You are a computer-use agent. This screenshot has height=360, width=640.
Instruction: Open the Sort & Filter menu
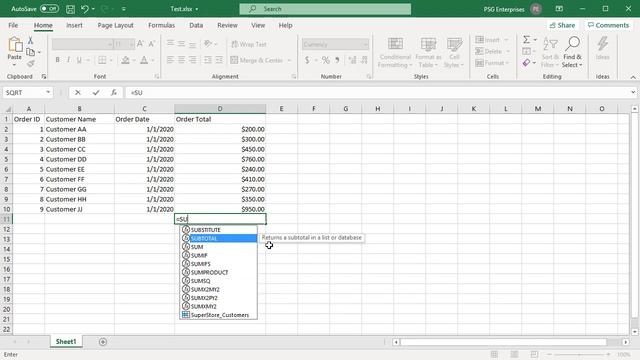(550, 53)
